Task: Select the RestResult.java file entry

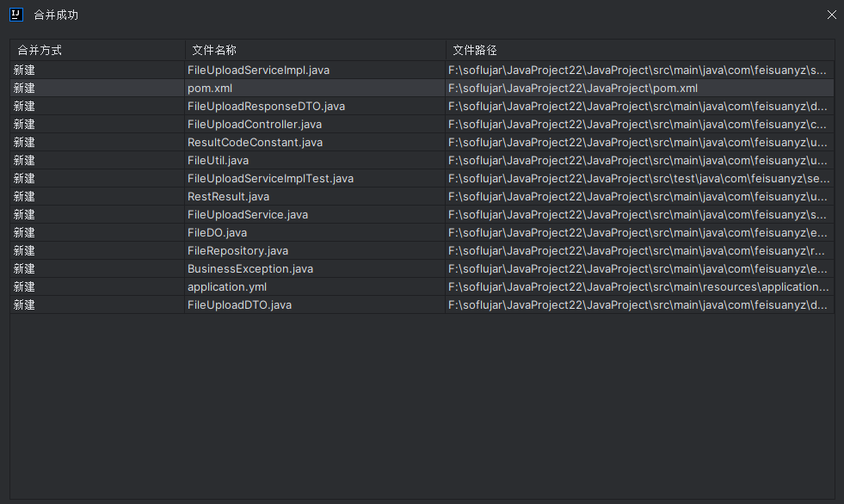Action: coord(228,196)
